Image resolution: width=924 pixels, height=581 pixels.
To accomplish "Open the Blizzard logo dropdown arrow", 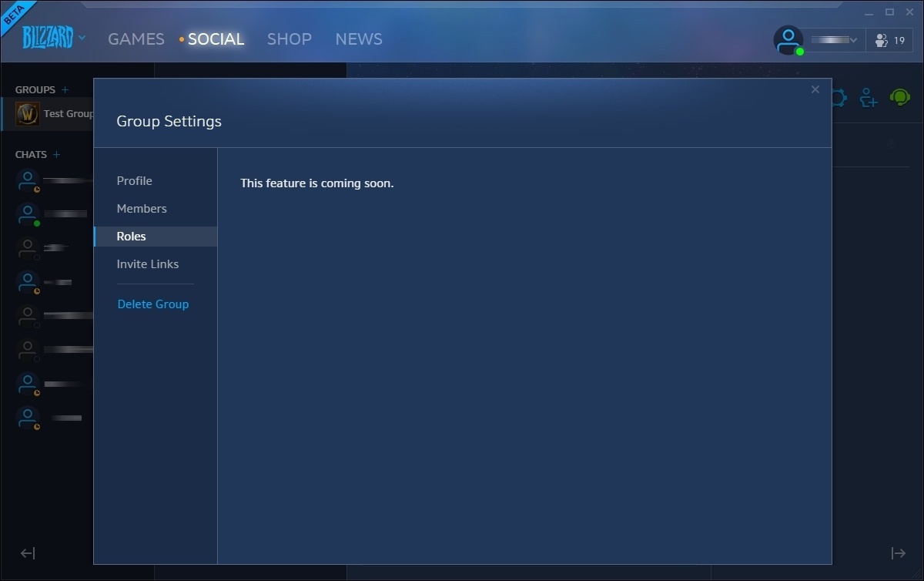I will click(82, 38).
